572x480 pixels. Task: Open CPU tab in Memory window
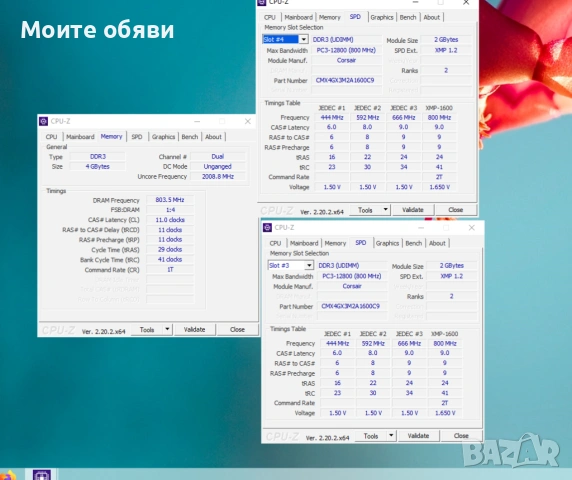tap(51, 137)
